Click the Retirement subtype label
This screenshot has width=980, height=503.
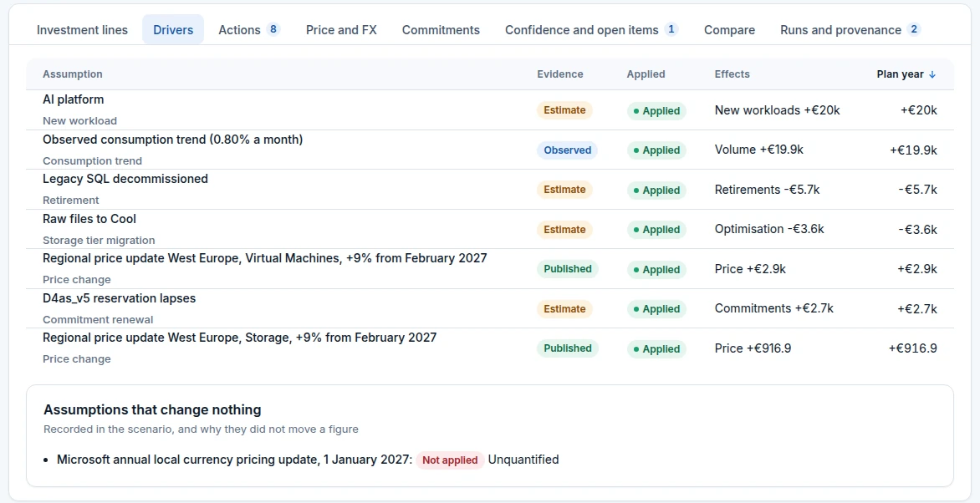coord(70,200)
